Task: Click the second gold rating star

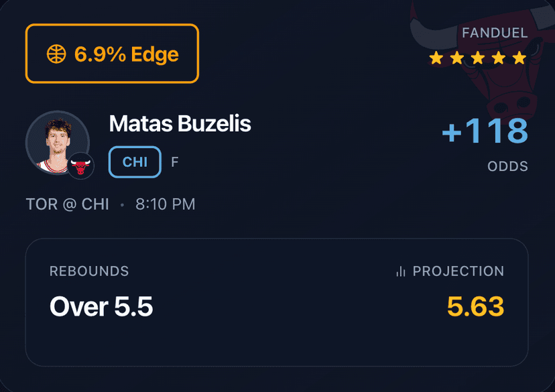Action: [457, 58]
